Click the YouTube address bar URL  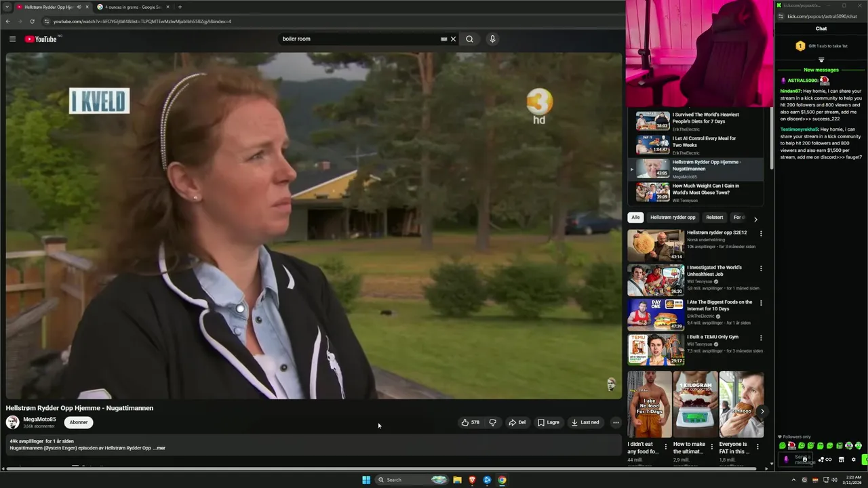tap(142, 21)
